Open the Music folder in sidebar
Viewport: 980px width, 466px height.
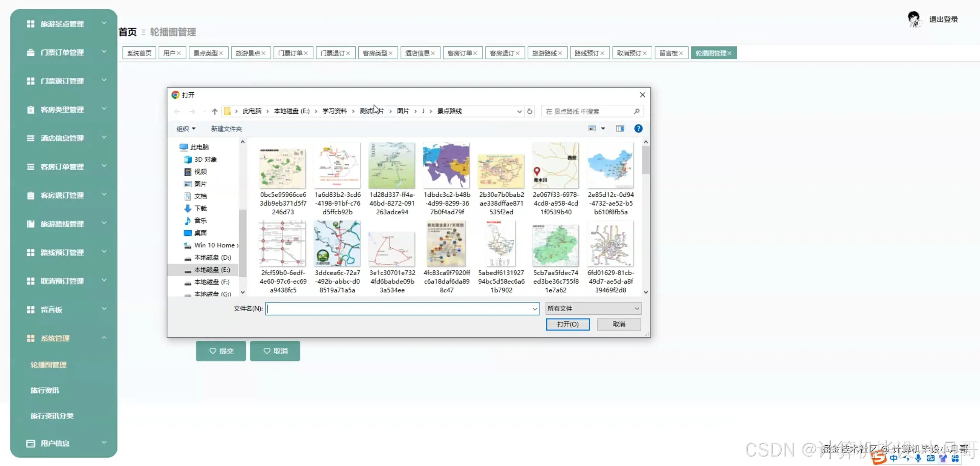(x=200, y=221)
